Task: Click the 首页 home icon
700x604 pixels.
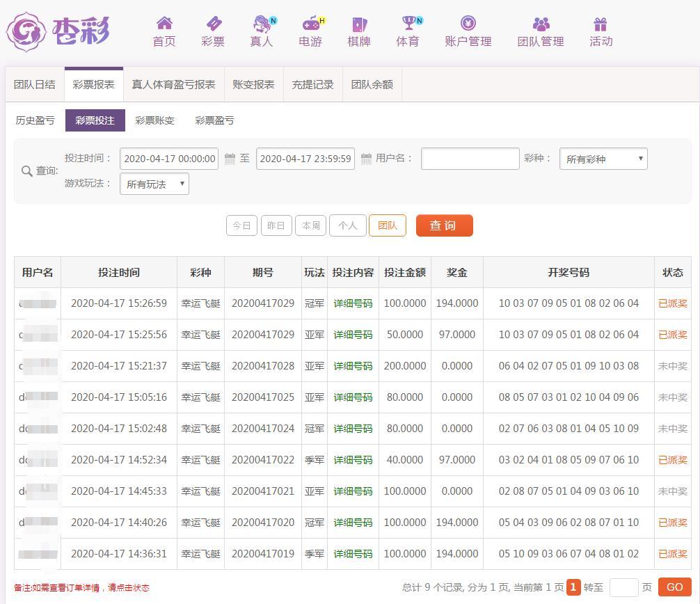Action: click(164, 24)
